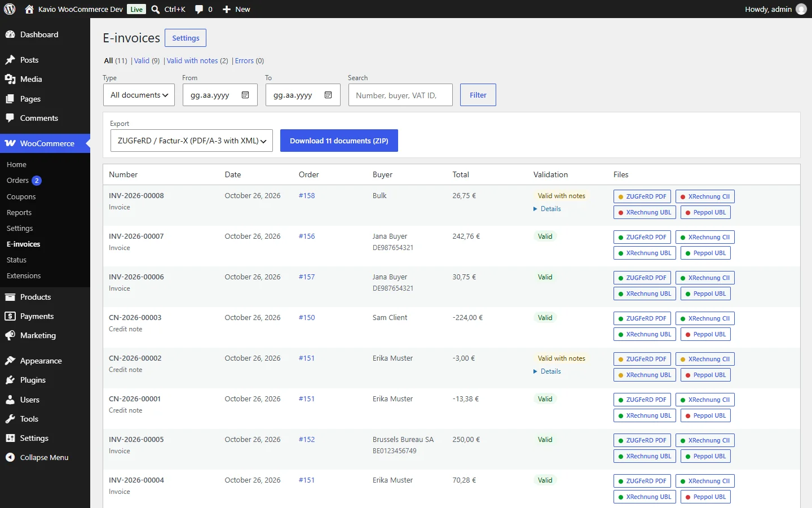Screen dimensions: 812x508
Task: Click the Media icon in sidebar
Action: click(10, 79)
